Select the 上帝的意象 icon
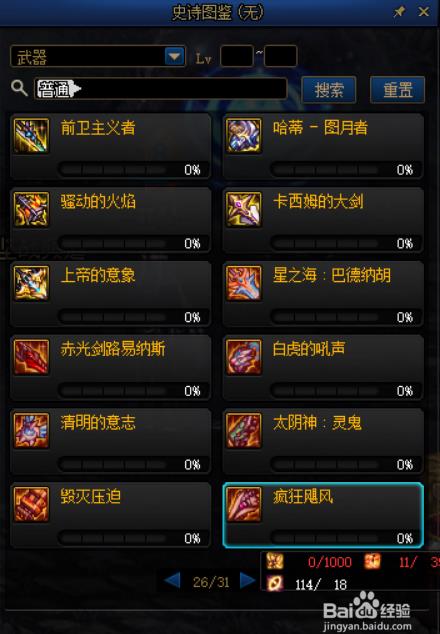This screenshot has height=634, width=440. pyautogui.click(x=31, y=283)
